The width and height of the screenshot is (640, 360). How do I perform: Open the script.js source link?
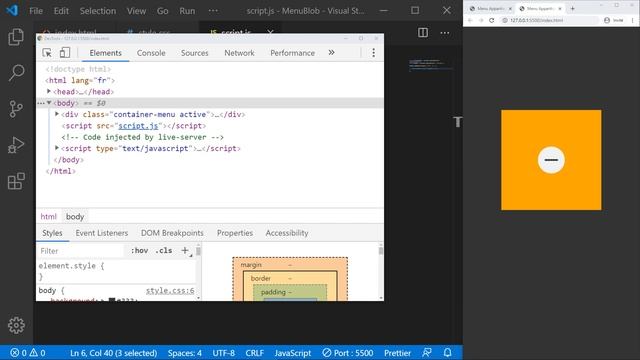pos(138,126)
